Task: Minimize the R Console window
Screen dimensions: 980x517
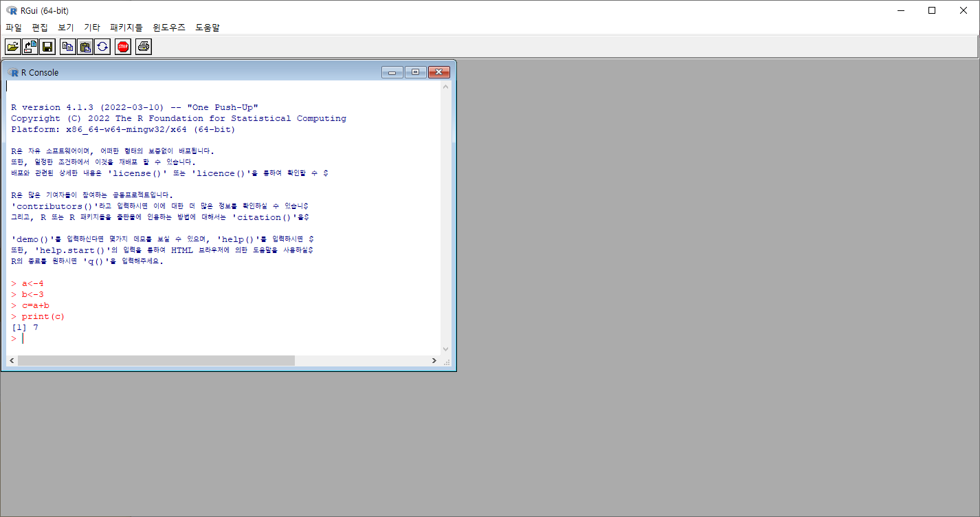Action: tap(392, 72)
